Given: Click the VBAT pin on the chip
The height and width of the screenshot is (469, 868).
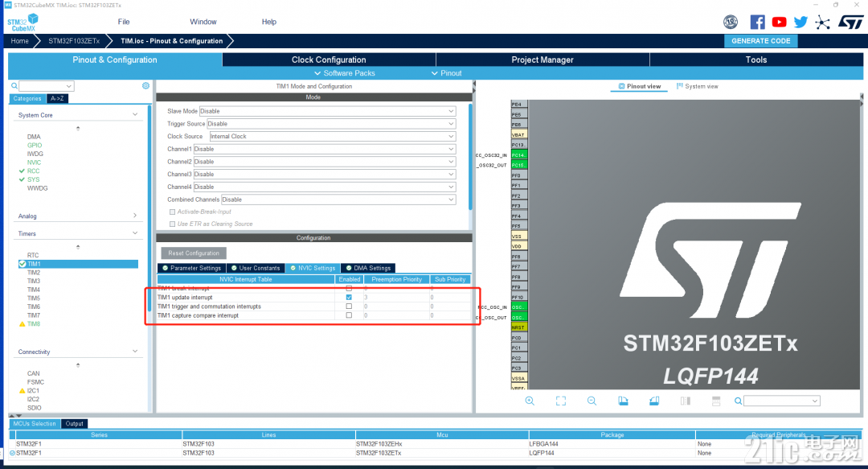Looking at the screenshot, I should coord(518,134).
